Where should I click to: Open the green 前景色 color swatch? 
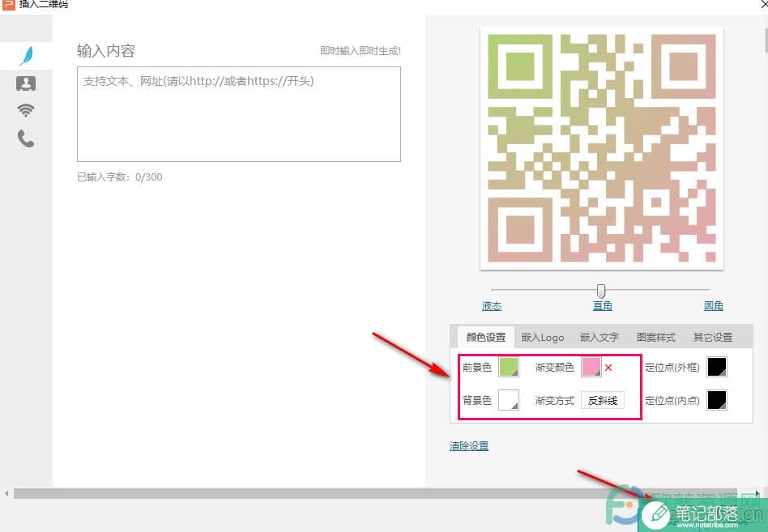509,367
